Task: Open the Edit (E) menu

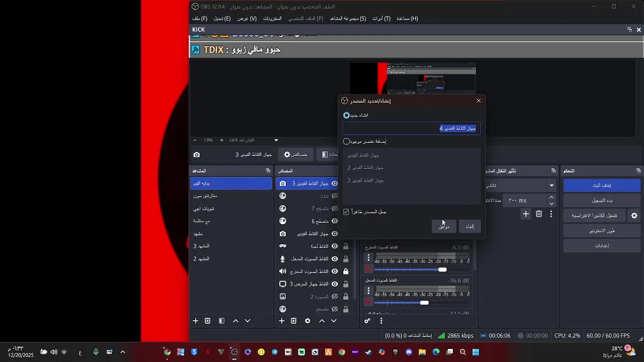Action: click(222, 19)
